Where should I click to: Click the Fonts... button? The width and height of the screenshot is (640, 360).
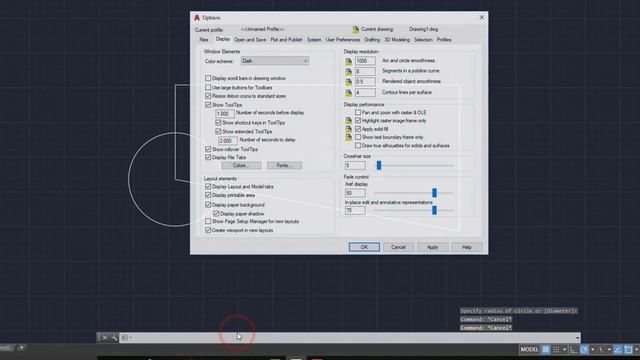(284, 165)
